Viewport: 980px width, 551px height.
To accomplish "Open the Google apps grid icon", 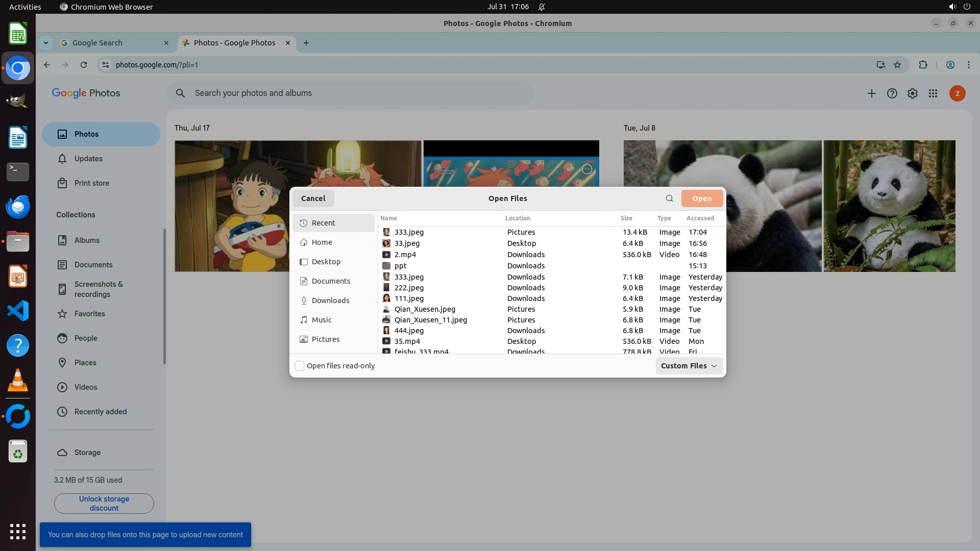I will click(933, 93).
